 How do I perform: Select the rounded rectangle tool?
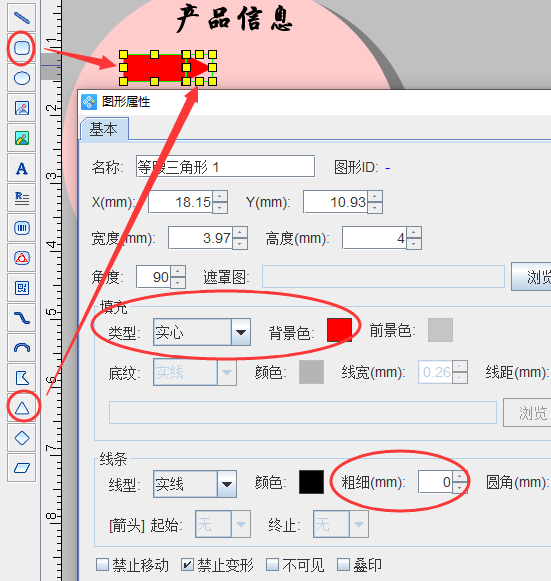tap(21, 48)
